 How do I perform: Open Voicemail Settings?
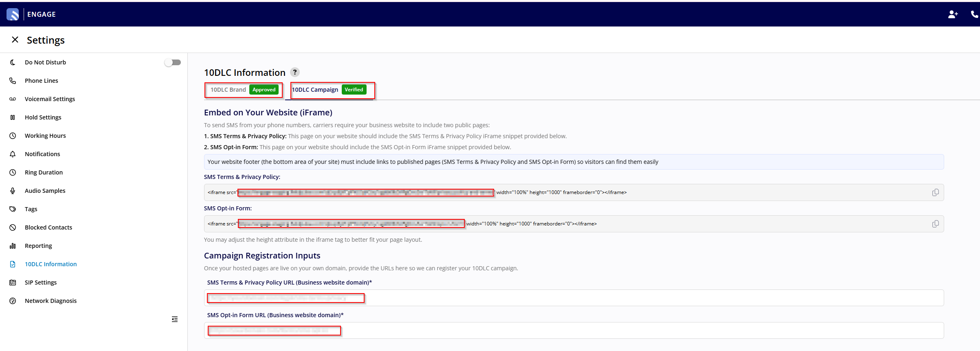tap(50, 99)
